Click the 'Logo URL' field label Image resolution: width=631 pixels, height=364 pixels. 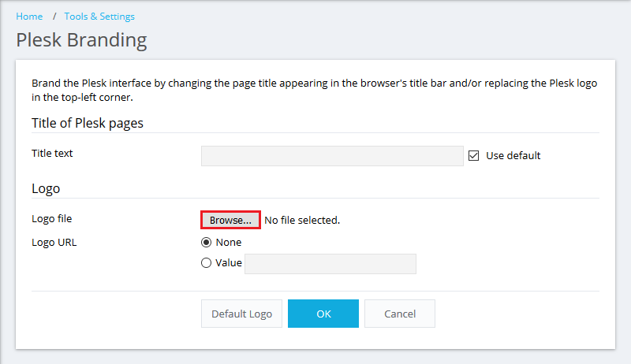pyautogui.click(x=54, y=242)
